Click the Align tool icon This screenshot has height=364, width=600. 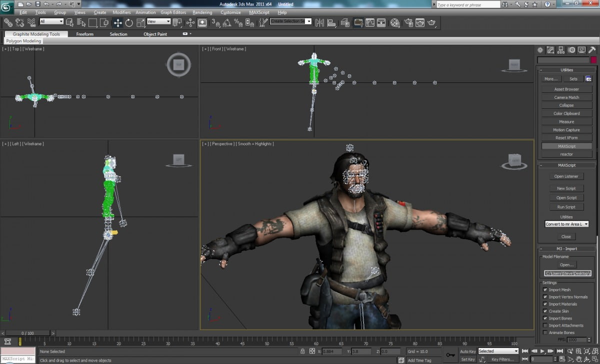tap(331, 22)
